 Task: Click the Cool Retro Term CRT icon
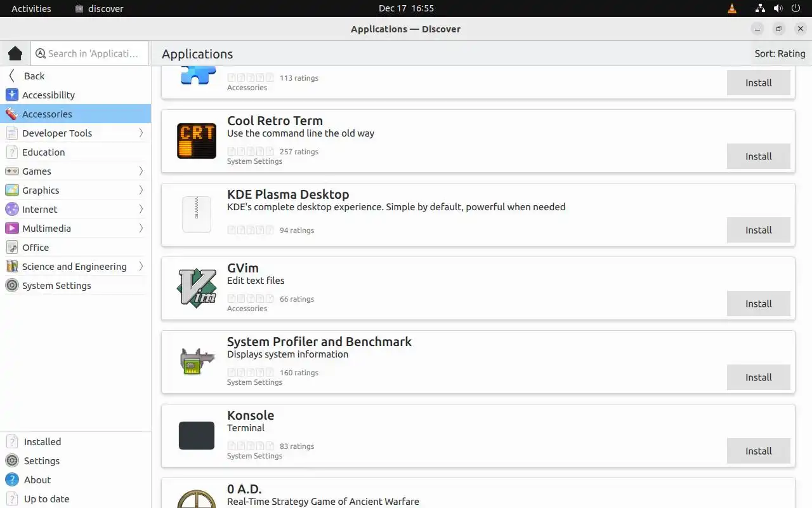tap(197, 141)
